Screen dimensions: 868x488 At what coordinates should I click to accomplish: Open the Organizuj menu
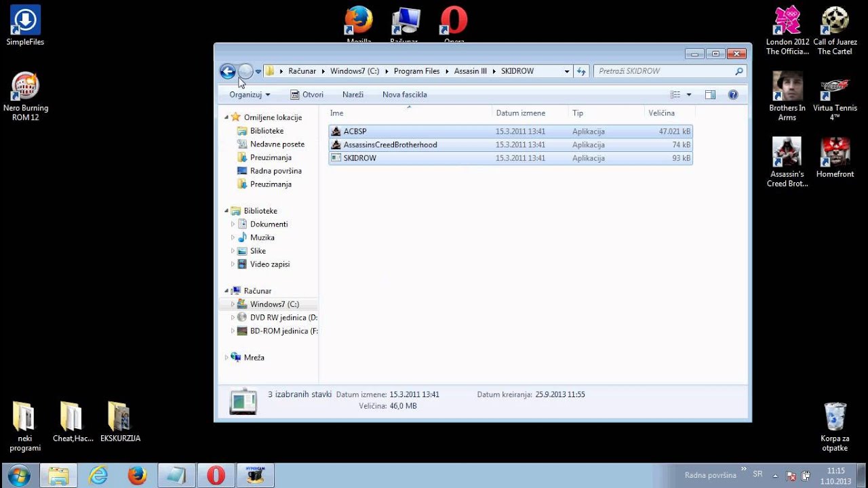tap(250, 95)
